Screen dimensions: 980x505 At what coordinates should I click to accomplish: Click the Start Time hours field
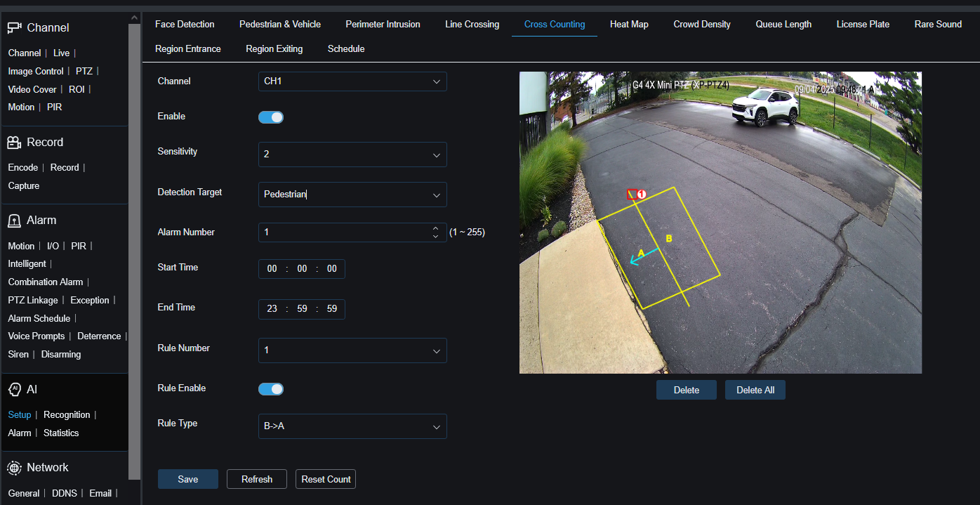[272, 269]
